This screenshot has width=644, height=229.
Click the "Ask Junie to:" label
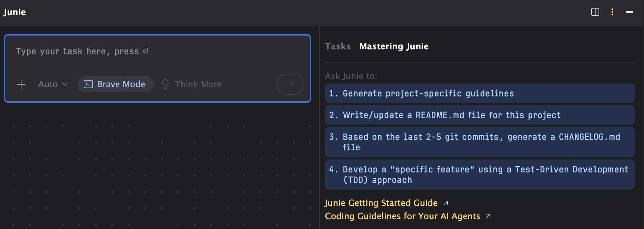coord(351,76)
